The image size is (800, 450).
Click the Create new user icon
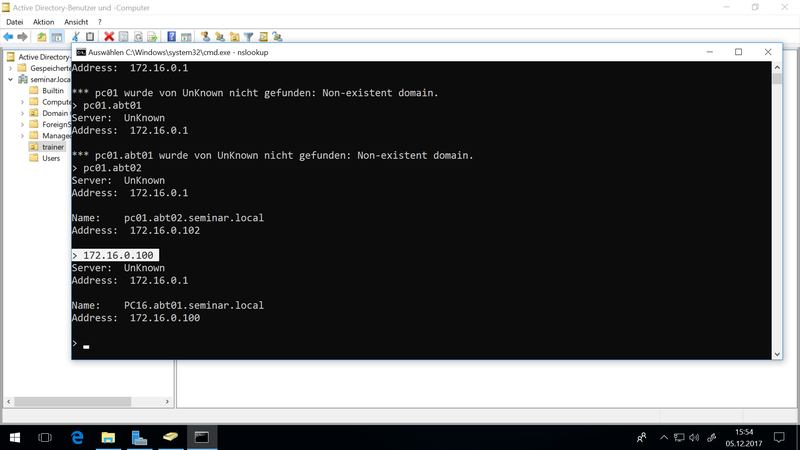[x=205, y=37]
